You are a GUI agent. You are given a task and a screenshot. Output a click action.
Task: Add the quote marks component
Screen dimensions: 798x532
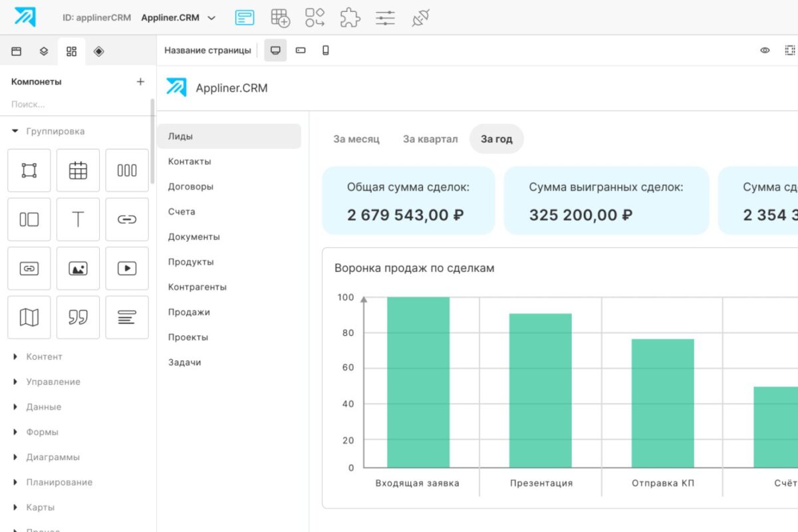click(x=78, y=317)
